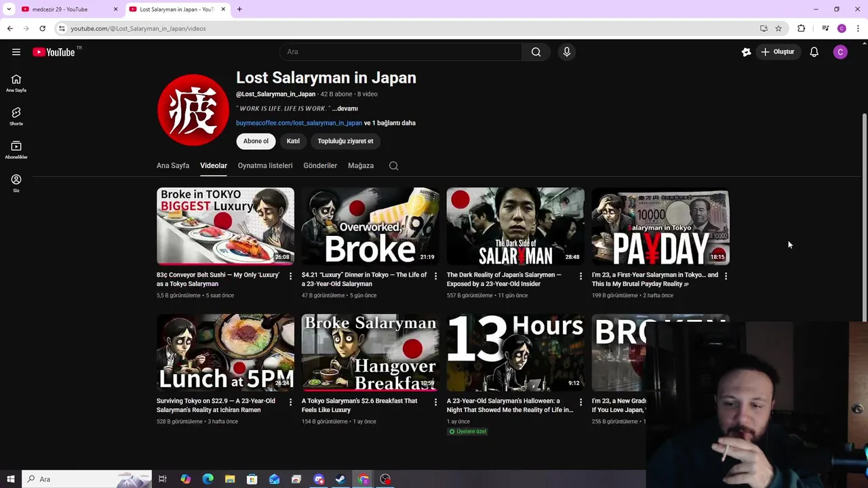Open options for Ichiran Ramen video
The width and height of the screenshot is (868, 488).
click(290, 402)
